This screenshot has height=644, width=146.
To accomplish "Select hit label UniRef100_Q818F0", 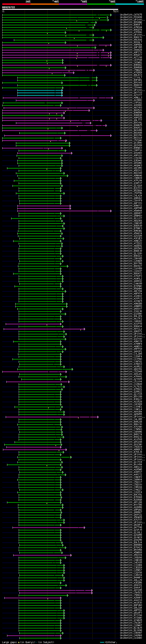I will (x=131, y=613).
